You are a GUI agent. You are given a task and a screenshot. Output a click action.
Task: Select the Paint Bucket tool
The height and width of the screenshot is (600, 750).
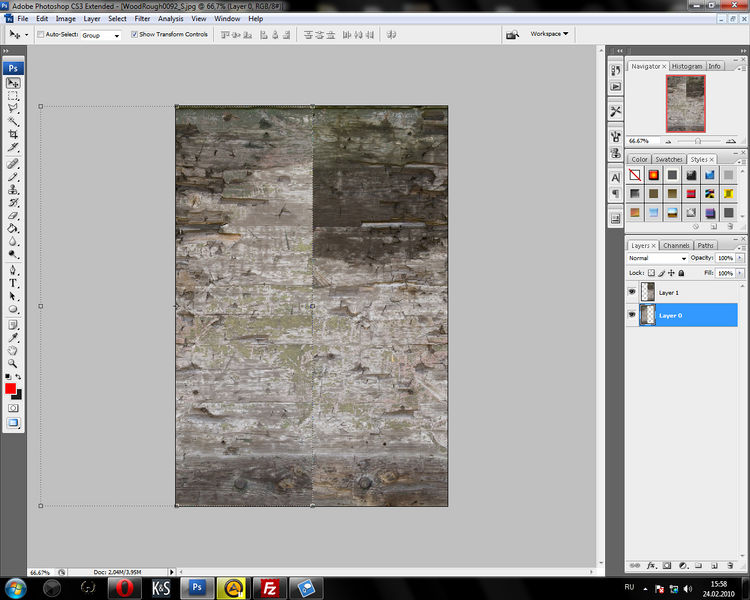click(x=13, y=228)
